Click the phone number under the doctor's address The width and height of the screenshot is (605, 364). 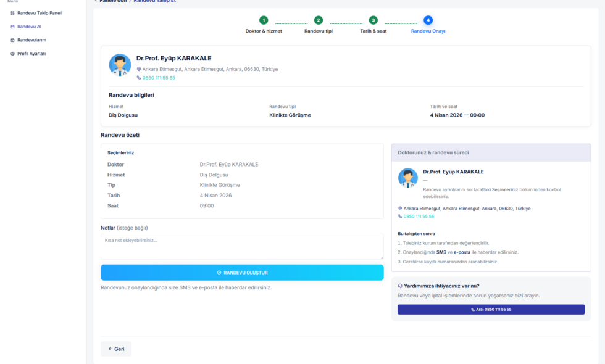pos(159,78)
